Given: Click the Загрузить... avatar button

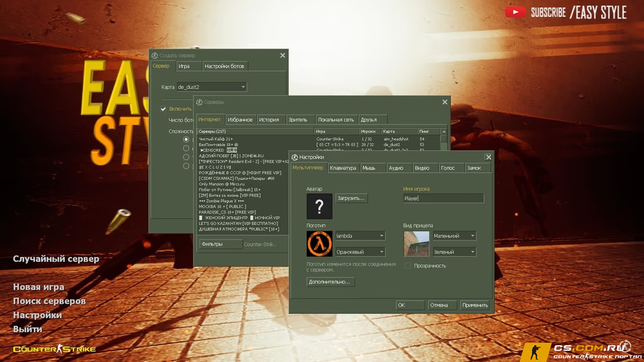Looking at the screenshot, I should (x=351, y=198).
